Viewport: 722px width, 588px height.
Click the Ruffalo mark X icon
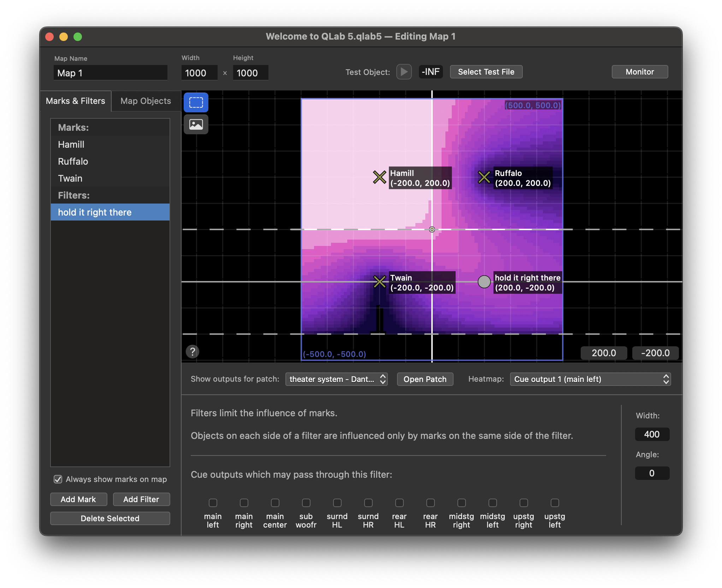(x=484, y=177)
